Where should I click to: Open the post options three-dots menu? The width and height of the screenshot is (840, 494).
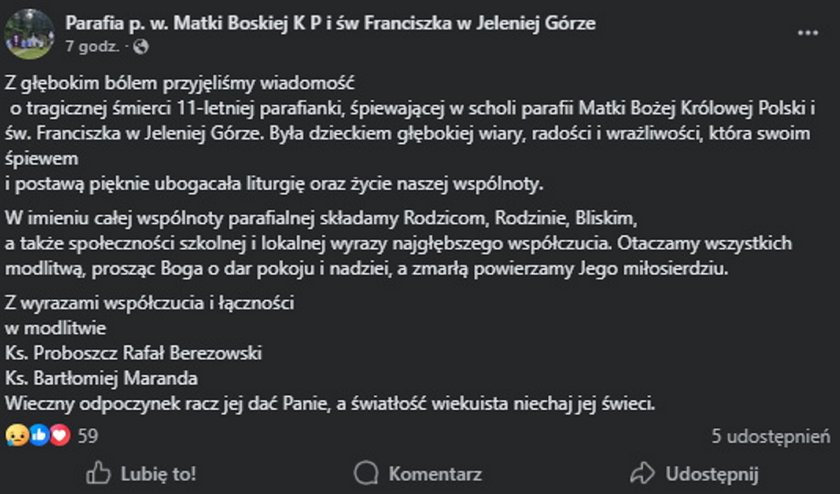807,32
